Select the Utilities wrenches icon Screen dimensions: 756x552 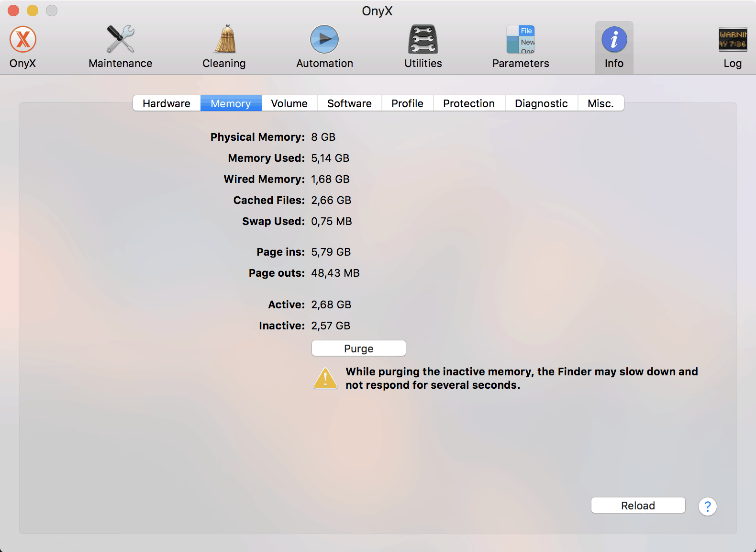(423, 40)
